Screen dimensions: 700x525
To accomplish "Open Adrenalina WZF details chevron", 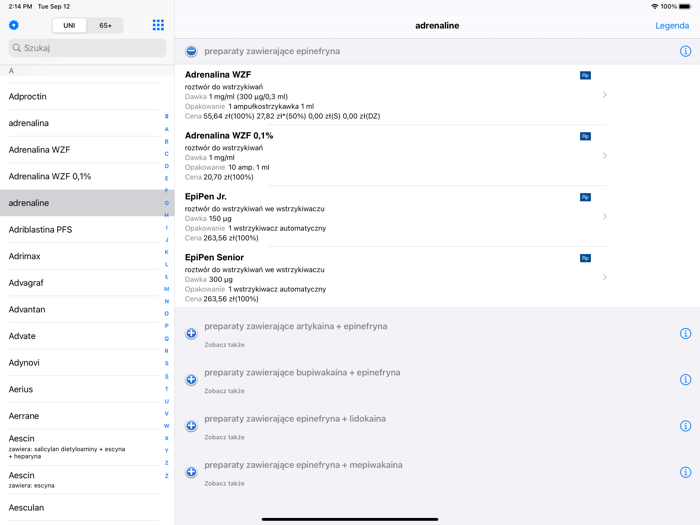I will (604, 95).
